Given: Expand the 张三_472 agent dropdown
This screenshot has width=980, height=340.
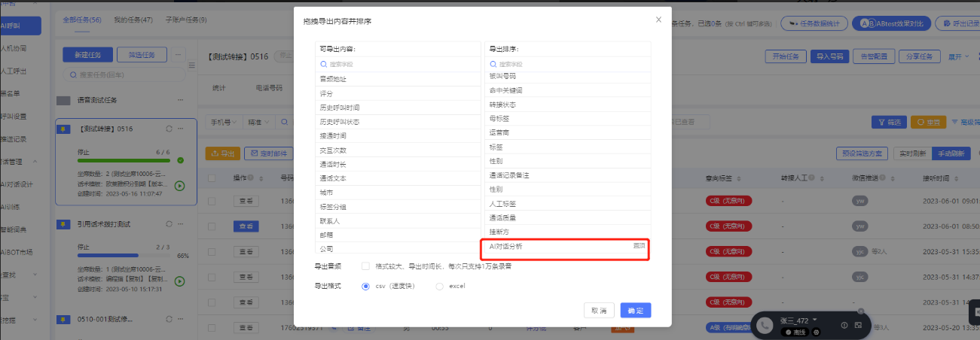Looking at the screenshot, I should [814, 320].
